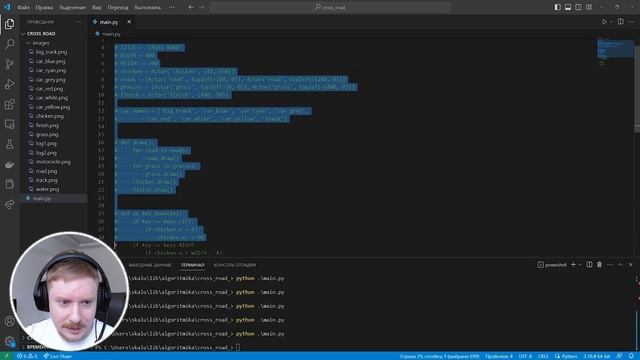Toggle primary sidebar visibility

558,7
